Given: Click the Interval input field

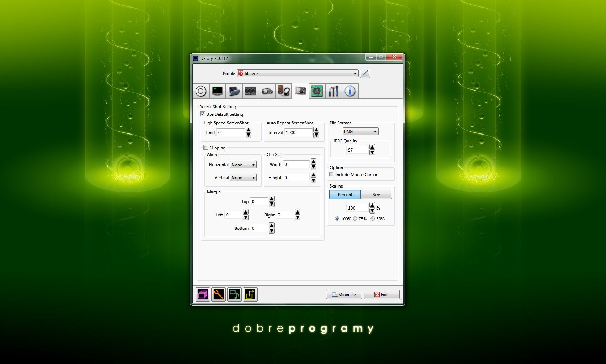Looking at the screenshot, I should click(x=299, y=132).
